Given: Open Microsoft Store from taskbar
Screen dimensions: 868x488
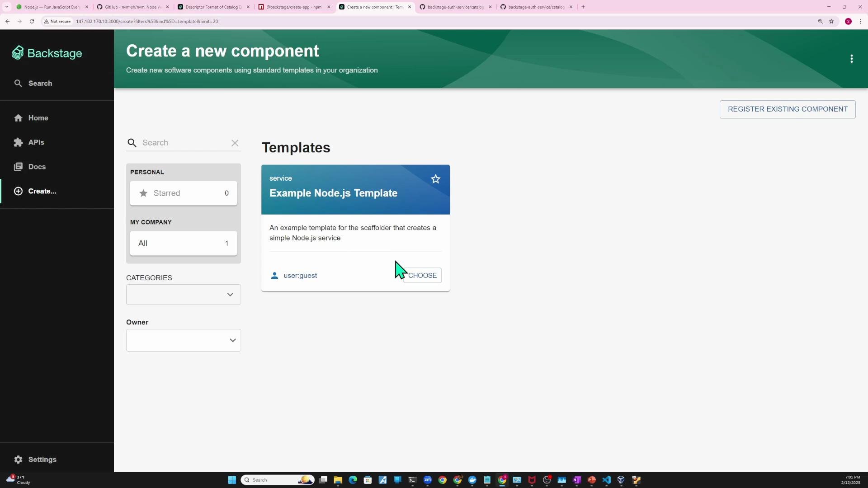Looking at the screenshot, I should pos(368,480).
